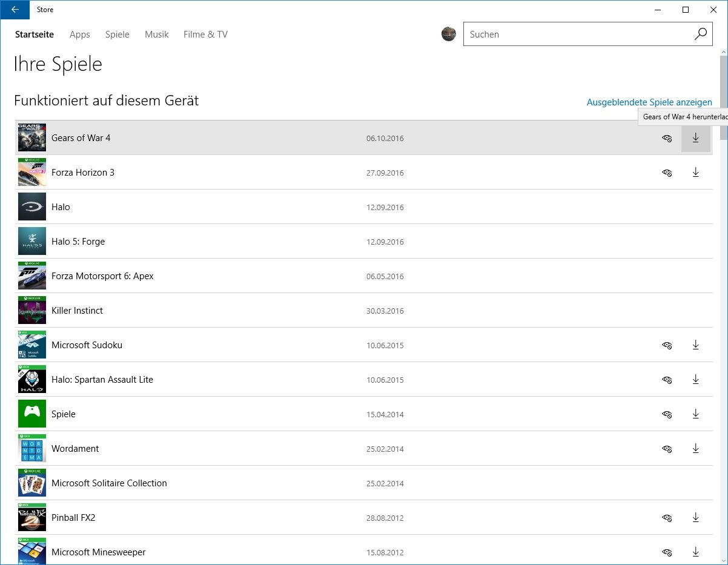The image size is (728, 565).
Task: Download the Wordament game
Action: (695, 449)
